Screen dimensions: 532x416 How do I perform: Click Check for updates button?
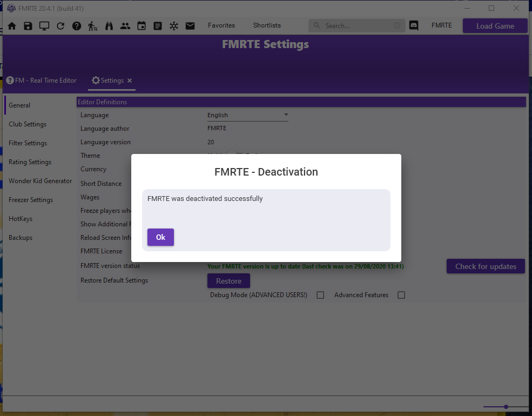tap(486, 266)
